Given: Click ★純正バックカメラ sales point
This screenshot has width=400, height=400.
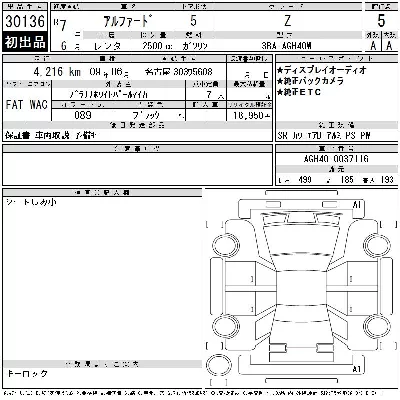Looking at the screenshot, I should 310,81.
